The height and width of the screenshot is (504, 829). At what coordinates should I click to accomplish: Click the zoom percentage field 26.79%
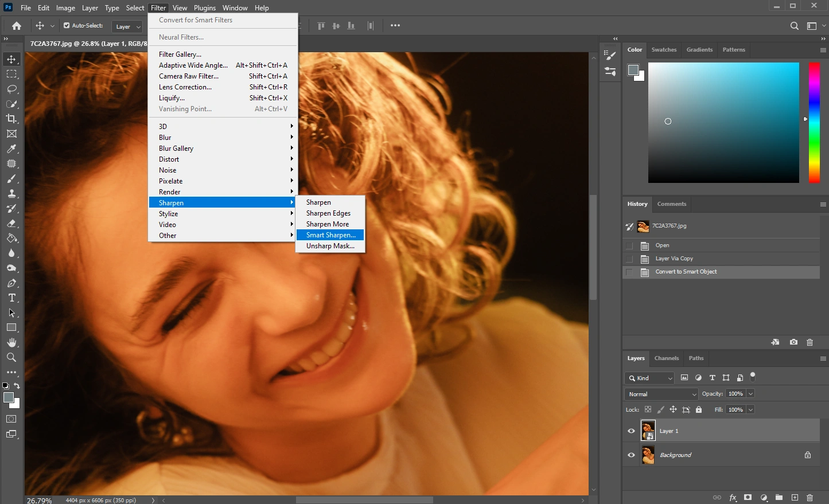tap(40, 500)
